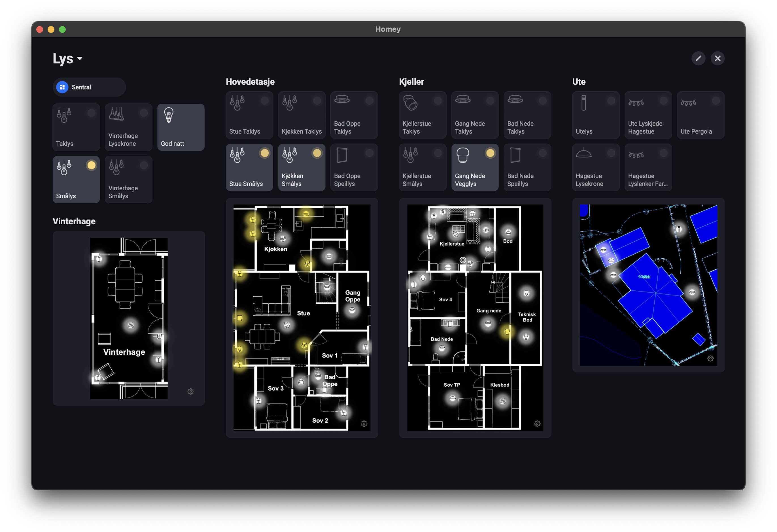Click the Utelys bollard lamp icon

[x=583, y=103]
